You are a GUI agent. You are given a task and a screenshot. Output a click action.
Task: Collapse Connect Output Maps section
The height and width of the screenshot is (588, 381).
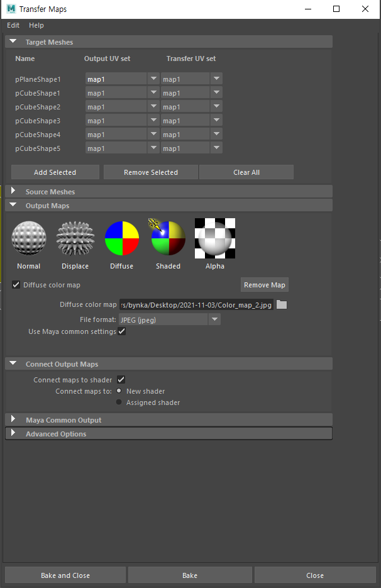(x=13, y=363)
